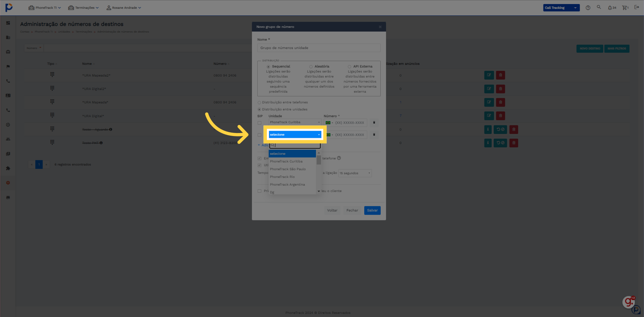This screenshot has height=317, width=644.
Task: Delete the Teste PHT row
Action: pyautogui.click(x=514, y=143)
